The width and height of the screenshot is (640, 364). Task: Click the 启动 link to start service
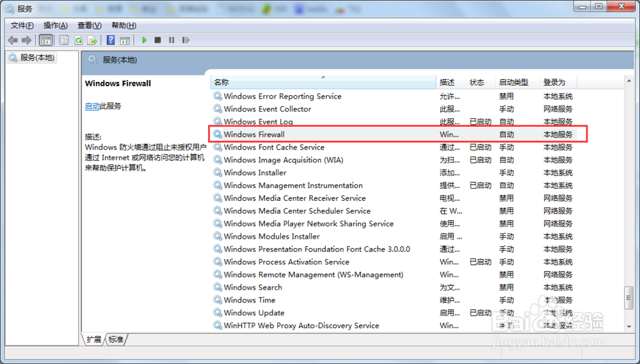(92, 106)
